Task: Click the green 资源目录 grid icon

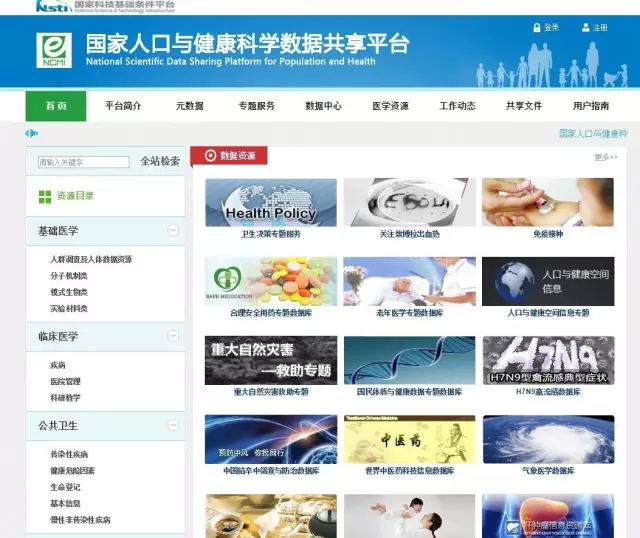Action: 44,196
